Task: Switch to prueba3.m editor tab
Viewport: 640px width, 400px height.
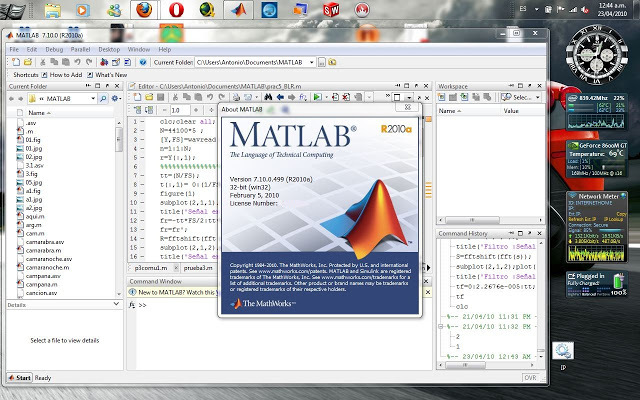Action: click(198, 268)
